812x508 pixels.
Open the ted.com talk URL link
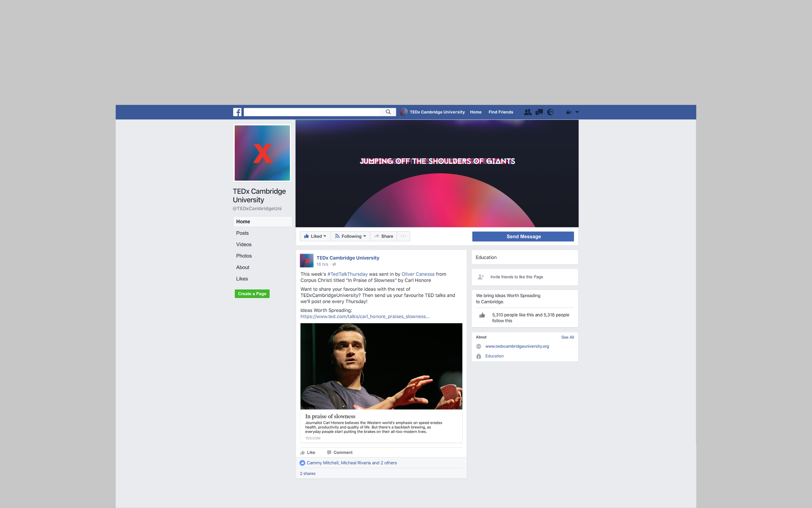(365, 317)
